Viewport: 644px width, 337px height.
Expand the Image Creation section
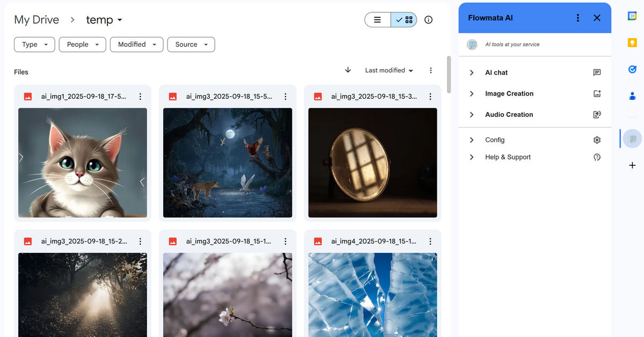tap(509, 93)
